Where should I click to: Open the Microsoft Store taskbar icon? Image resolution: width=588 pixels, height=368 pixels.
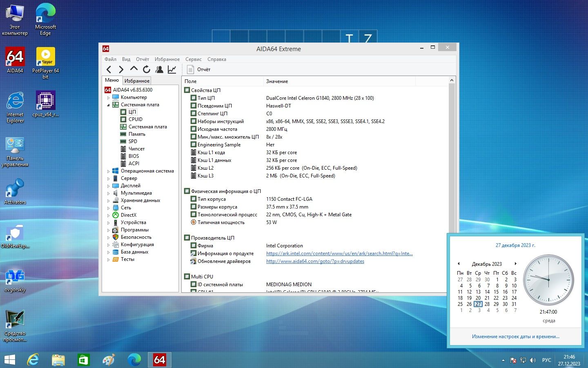click(83, 360)
